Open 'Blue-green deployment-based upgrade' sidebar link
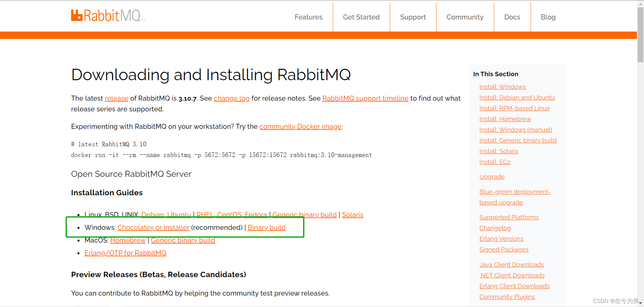The image size is (644, 307). pyautogui.click(x=515, y=197)
